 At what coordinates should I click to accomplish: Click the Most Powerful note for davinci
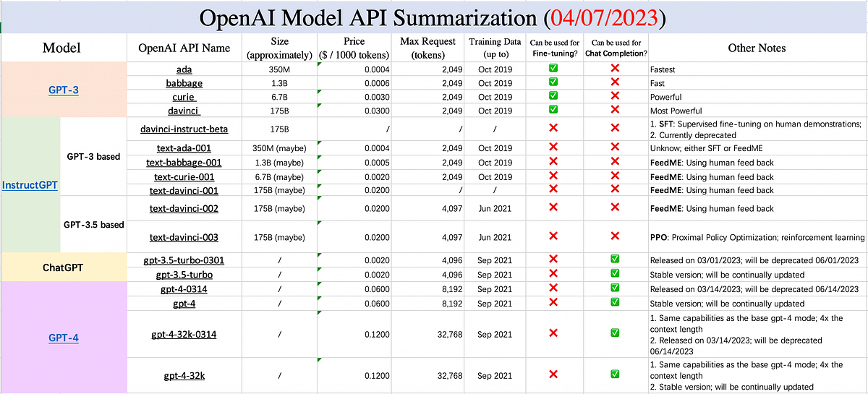point(676,111)
